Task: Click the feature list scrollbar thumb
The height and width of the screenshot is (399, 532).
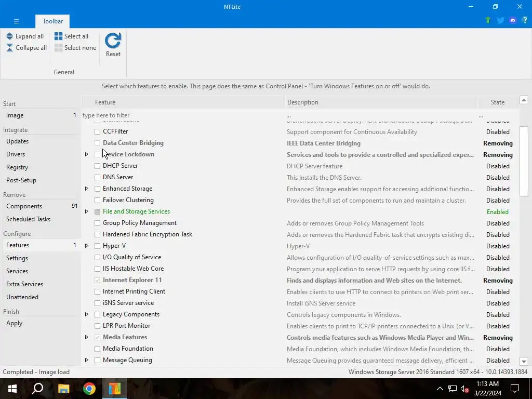Action: click(524, 161)
